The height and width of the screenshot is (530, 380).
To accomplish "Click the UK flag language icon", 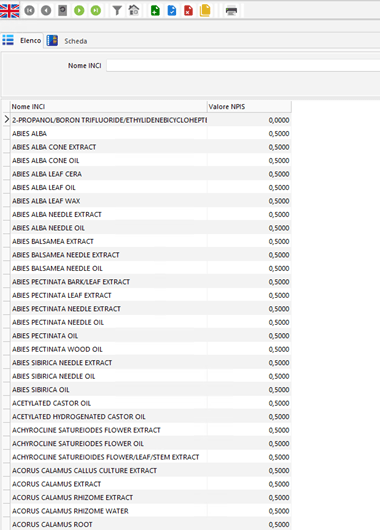I will coord(9,11).
